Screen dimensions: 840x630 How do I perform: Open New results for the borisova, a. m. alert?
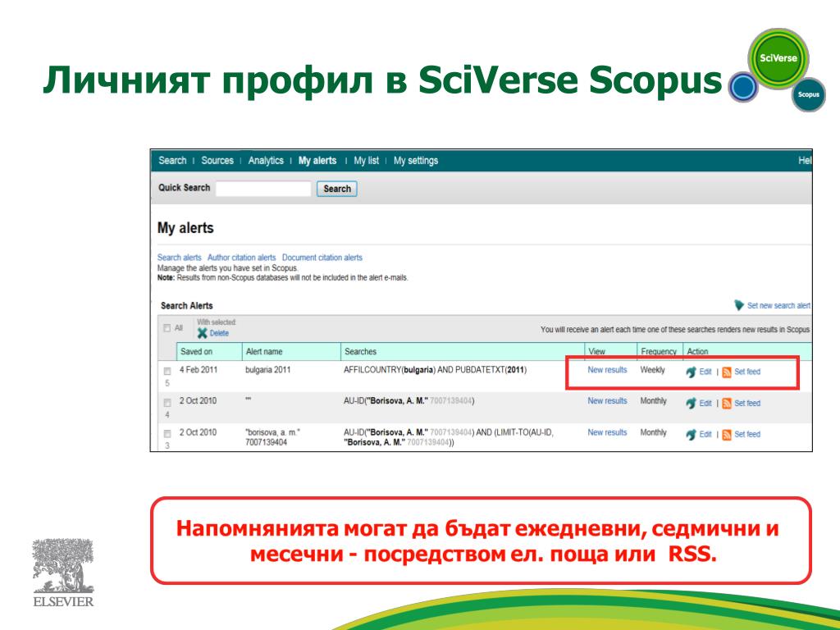point(607,432)
